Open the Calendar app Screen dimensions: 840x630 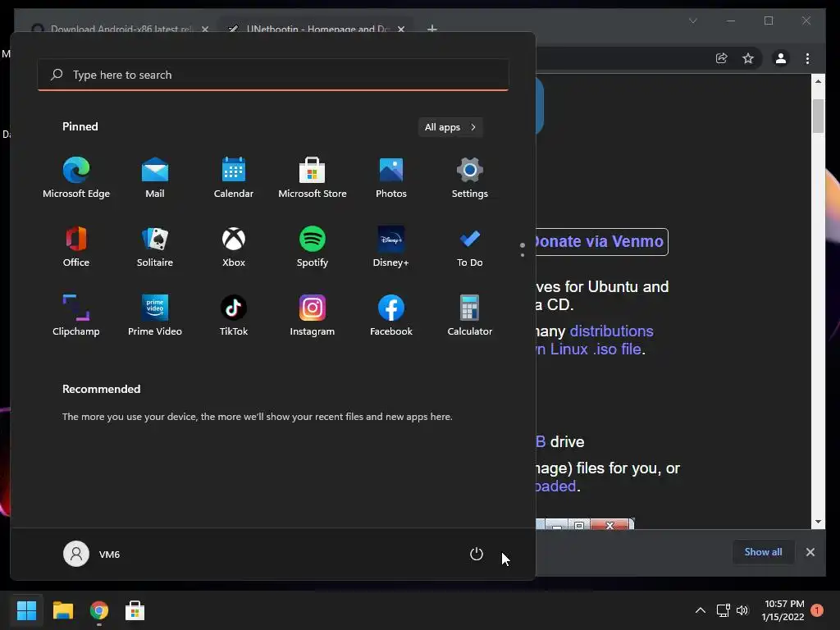[x=234, y=178]
